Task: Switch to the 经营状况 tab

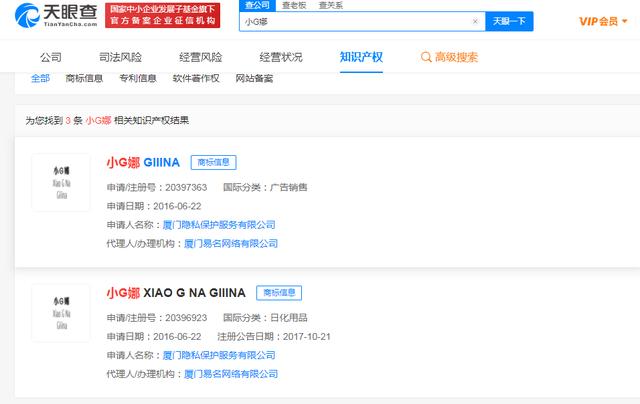Action: (281, 57)
